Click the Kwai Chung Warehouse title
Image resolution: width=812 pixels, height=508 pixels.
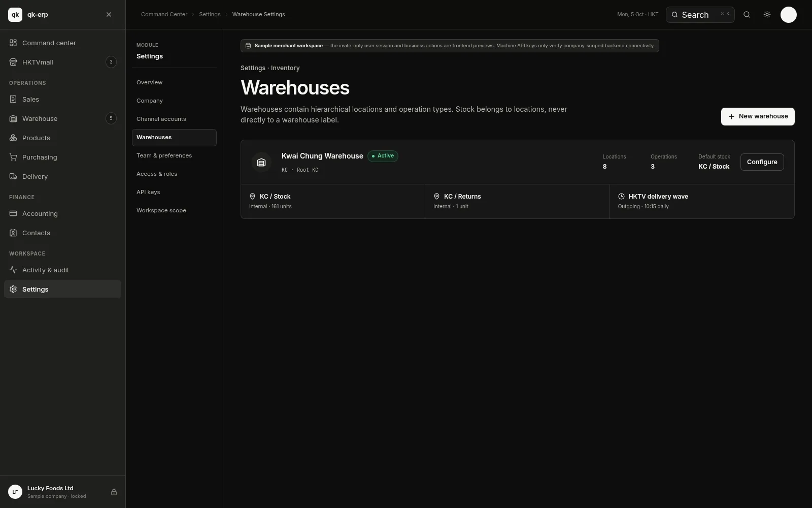322,156
